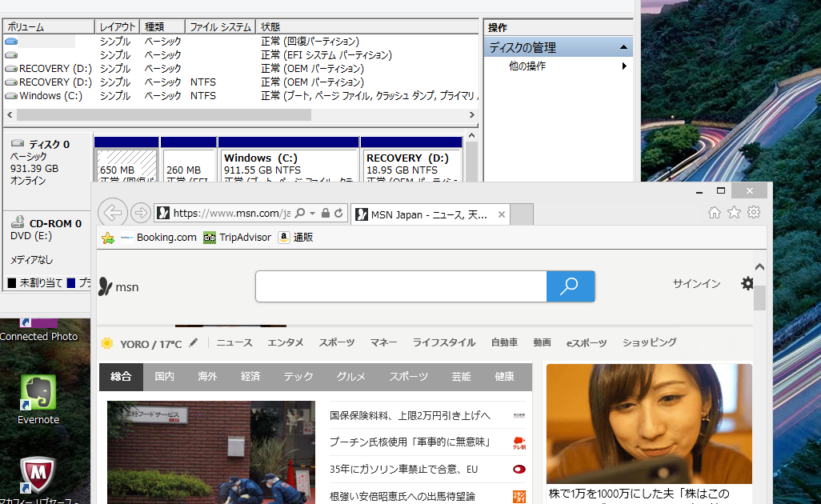Expand 他の操作 submenu arrow
This screenshot has height=504, width=821.
tap(623, 66)
